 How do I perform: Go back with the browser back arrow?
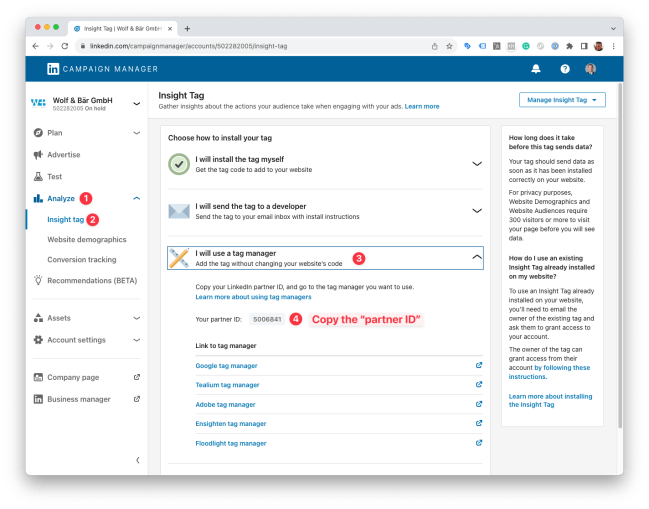tap(36, 46)
